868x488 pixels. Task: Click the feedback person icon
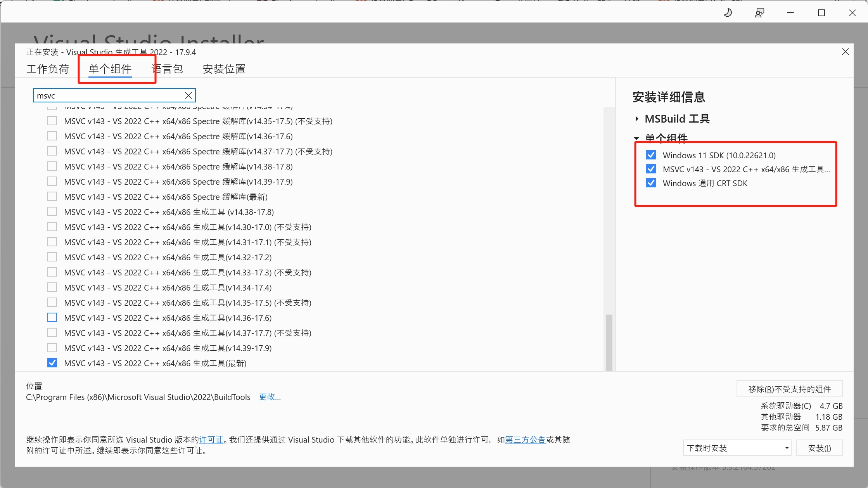tap(759, 13)
